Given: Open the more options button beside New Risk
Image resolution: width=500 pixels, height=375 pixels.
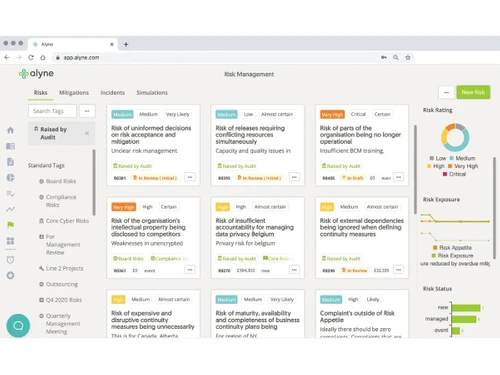Looking at the screenshot, I should pos(446,92).
